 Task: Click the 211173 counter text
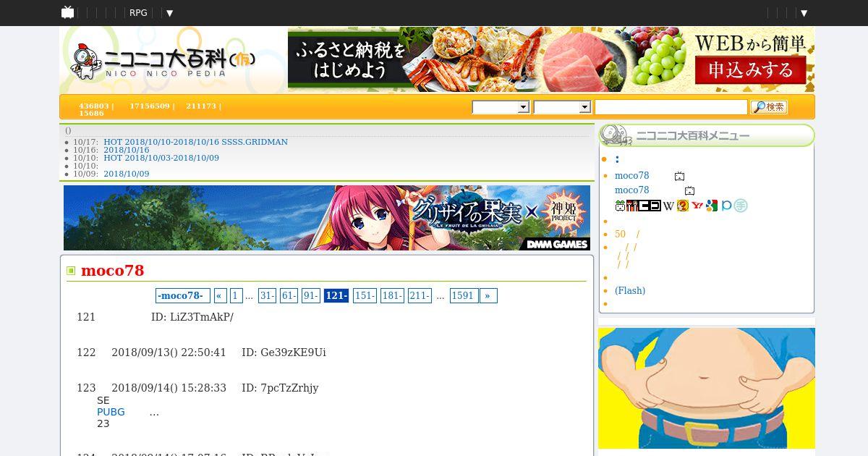pos(200,106)
